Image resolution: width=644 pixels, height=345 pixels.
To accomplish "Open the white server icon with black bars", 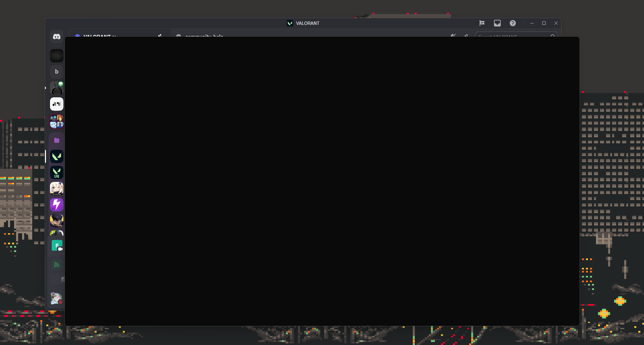I will point(57,104).
